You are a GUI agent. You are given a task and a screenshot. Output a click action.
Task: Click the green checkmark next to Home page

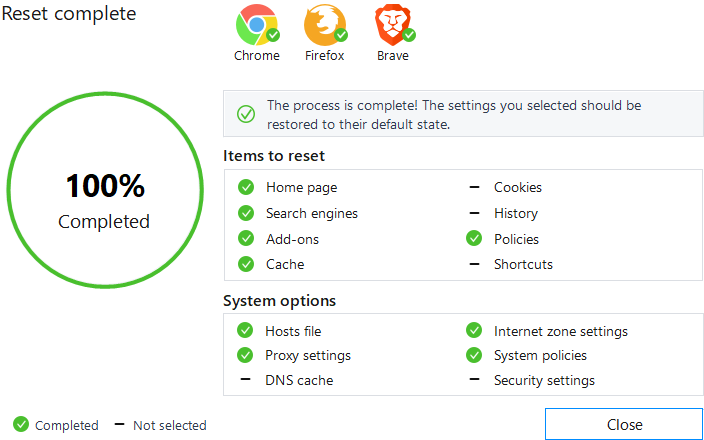[x=246, y=187]
